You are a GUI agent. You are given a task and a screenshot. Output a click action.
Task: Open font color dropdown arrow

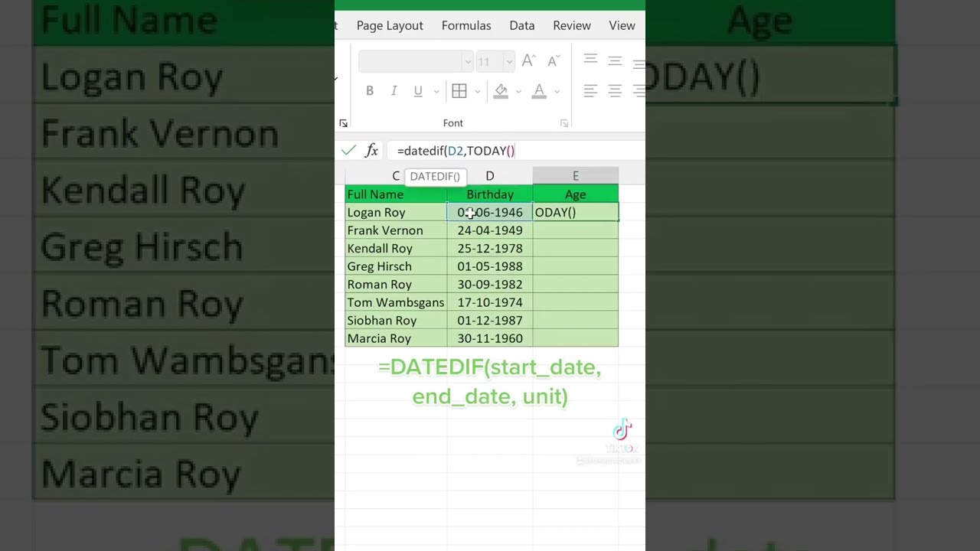(557, 92)
